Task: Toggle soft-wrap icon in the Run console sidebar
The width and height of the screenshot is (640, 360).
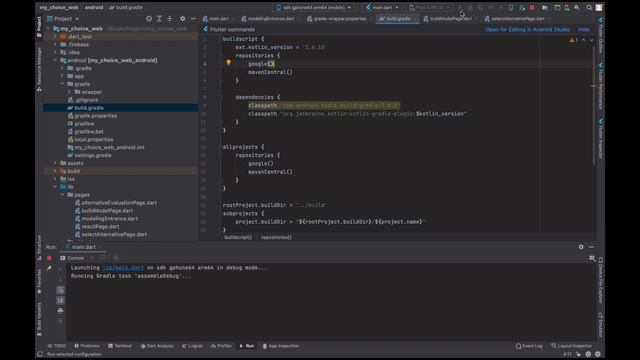Action: 60,290
